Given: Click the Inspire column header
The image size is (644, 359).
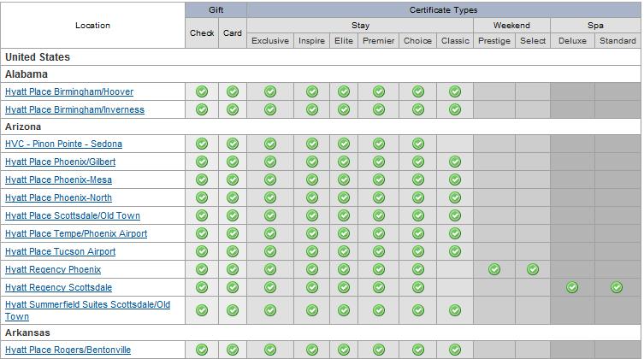Looking at the screenshot, I should (x=311, y=41).
